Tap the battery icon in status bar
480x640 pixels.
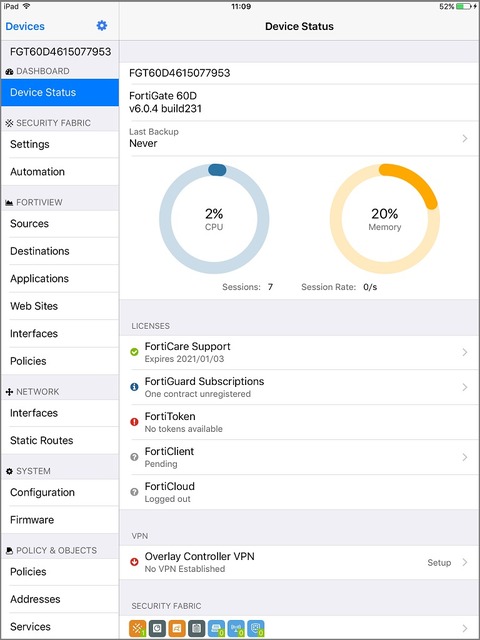tap(465, 7)
